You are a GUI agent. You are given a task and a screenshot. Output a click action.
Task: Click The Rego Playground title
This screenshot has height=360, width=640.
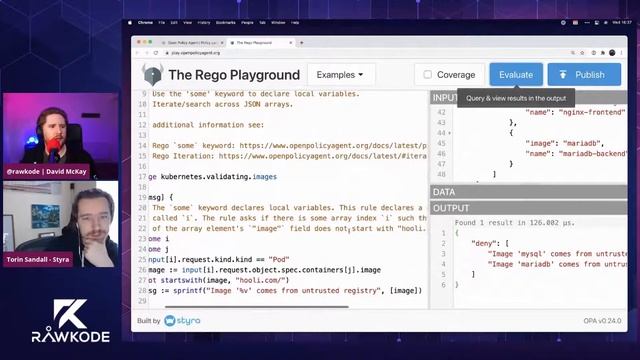pos(234,75)
